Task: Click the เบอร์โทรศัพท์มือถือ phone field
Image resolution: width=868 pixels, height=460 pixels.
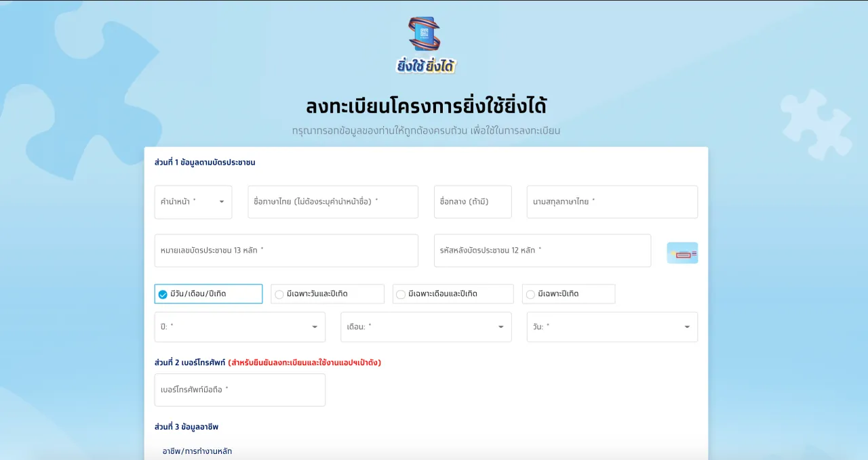Action: click(240, 390)
